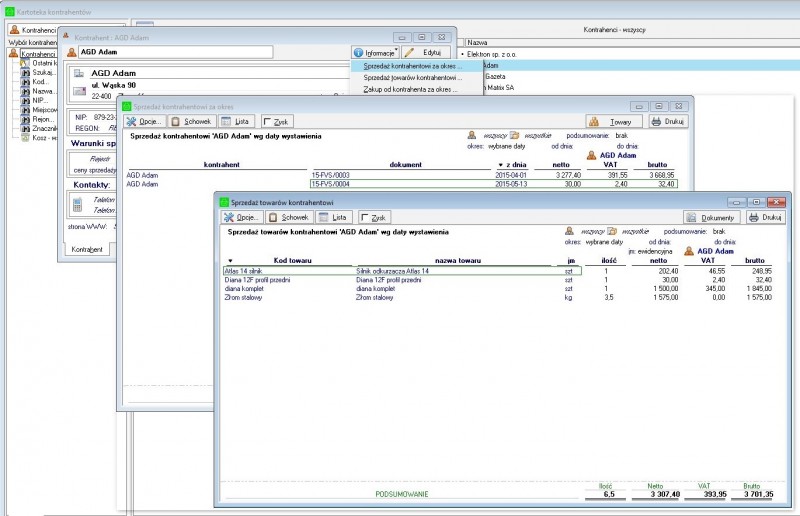The width and height of the screenshot is (800, 516).
Task: Enable Zysk checkbox in Sprzedaż kontrahentowi za okres
Action: [x=267, y=121]
